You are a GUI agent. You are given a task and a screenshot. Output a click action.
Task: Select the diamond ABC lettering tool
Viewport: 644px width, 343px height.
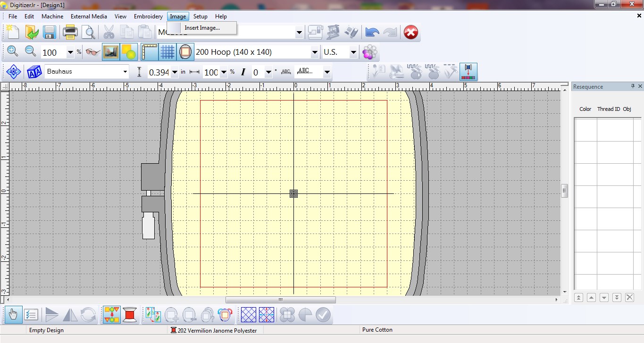14,72
